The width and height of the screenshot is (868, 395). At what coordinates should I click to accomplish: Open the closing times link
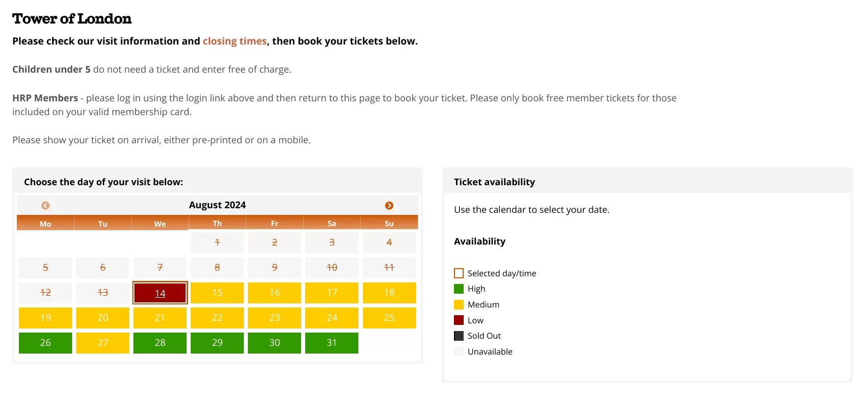coord(235,41)
